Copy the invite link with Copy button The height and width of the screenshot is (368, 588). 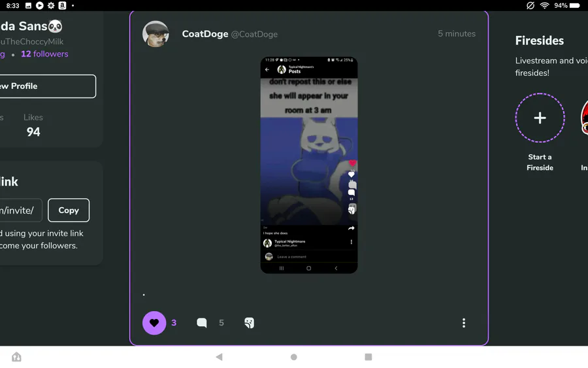(69, 210)
